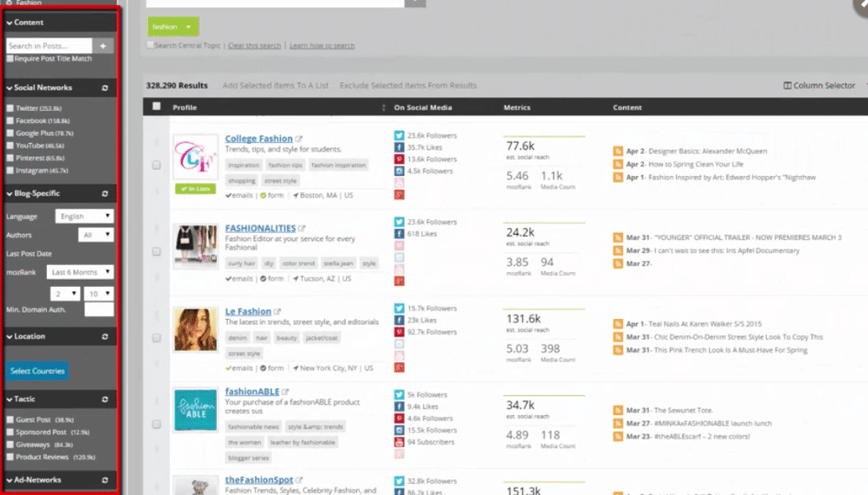Image resolution: width=868 pixels, height=495 pixels.
Task: Open fashionABLE external link icon
Action: coord(285,392)
